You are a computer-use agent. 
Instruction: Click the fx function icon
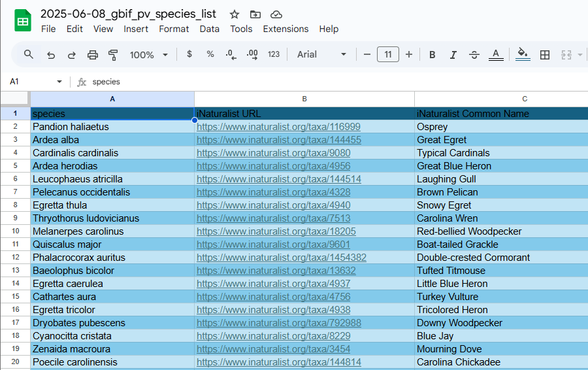(82, 82)
